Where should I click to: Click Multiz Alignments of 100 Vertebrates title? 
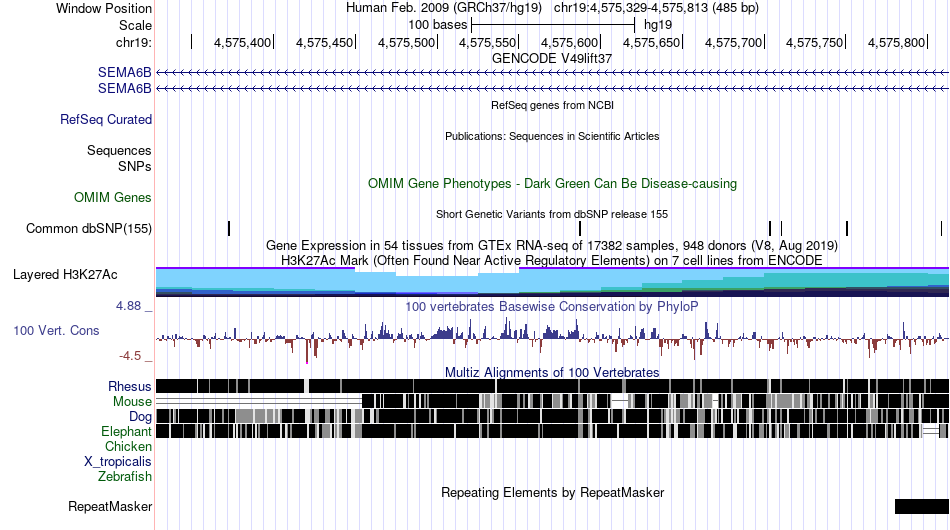[552, 373]
